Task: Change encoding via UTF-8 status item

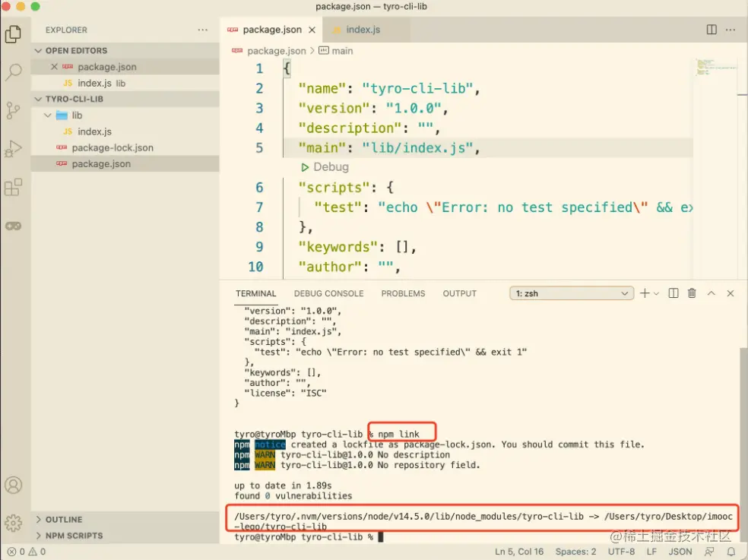Action: pyautogui.click(x=621, y=552)
